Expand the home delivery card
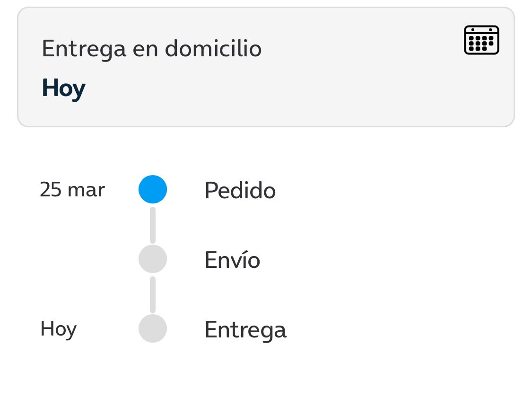The width and height of the screenshot is (532, 398). click(265, 67)
